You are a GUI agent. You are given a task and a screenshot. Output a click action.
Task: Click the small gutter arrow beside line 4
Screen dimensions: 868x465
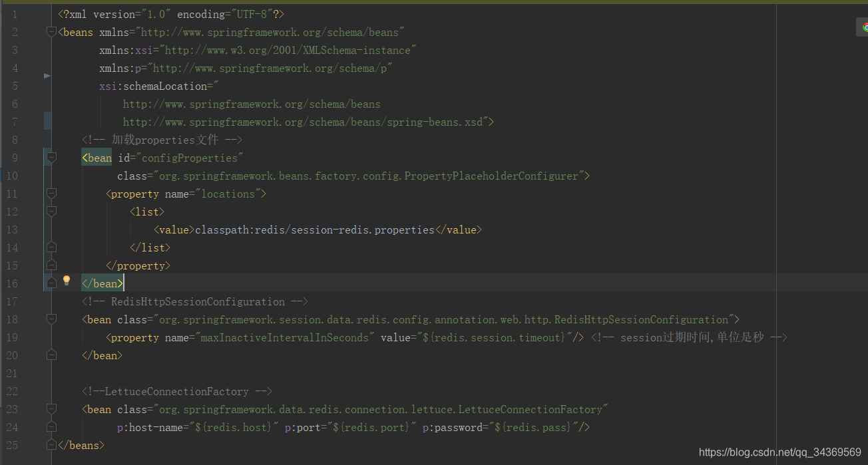pos(47,76)
